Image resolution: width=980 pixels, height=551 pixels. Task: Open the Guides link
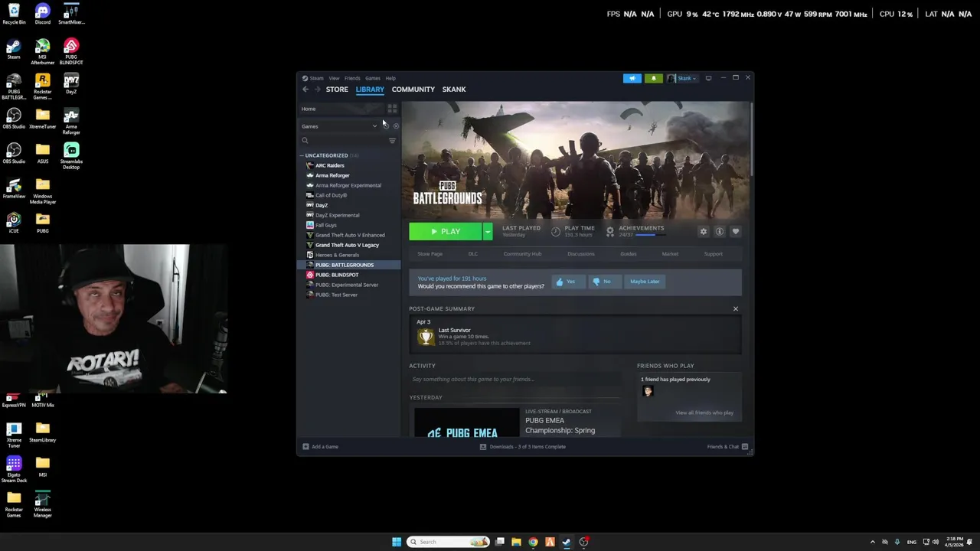coord(629,254)
